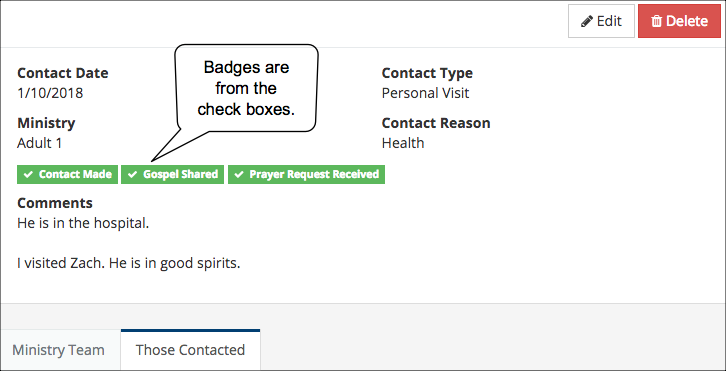This screenshot has height=371, width=726.
Task: Click the checkmark icon on Contact Made badge
Action: point(28,175)
